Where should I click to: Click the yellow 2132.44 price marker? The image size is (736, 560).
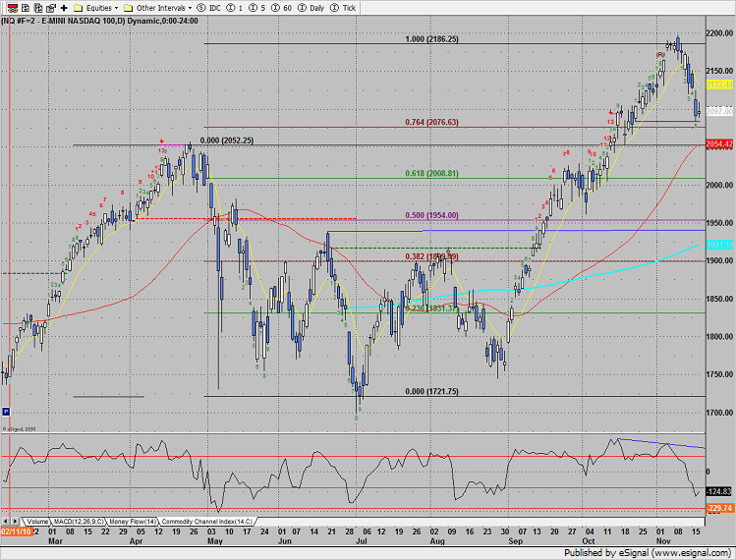(719, 84)
